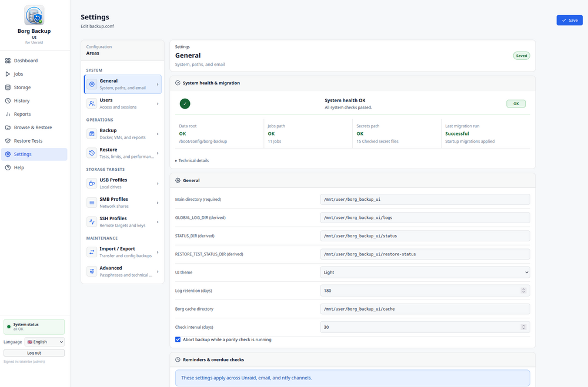Viewport: 588px width, 387px height.
Task: Open the Users settings area
Action: 123,103
